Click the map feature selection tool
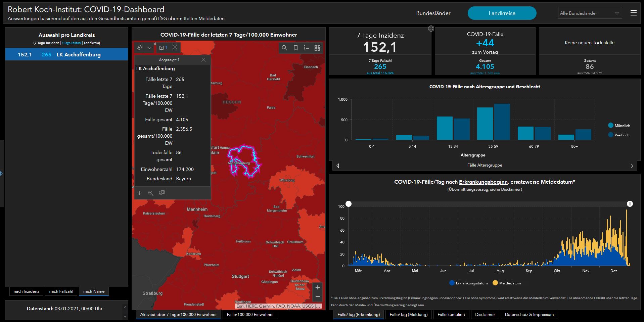644x322 pixels. 140,48
